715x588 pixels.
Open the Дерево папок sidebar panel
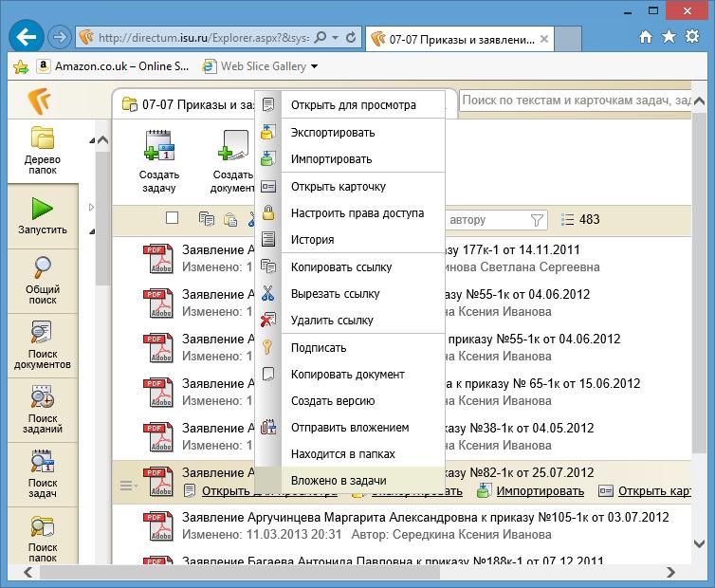(x=42, y=149)
